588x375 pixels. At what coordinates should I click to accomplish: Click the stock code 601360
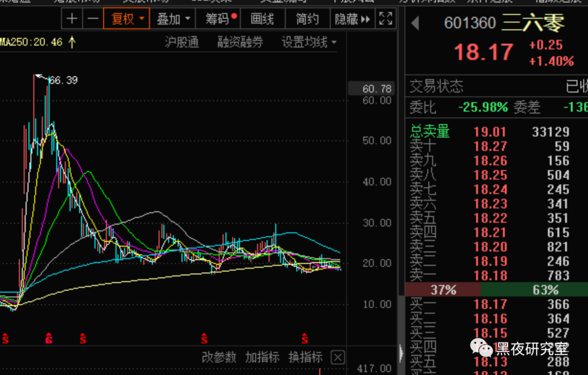pos(470,23)
